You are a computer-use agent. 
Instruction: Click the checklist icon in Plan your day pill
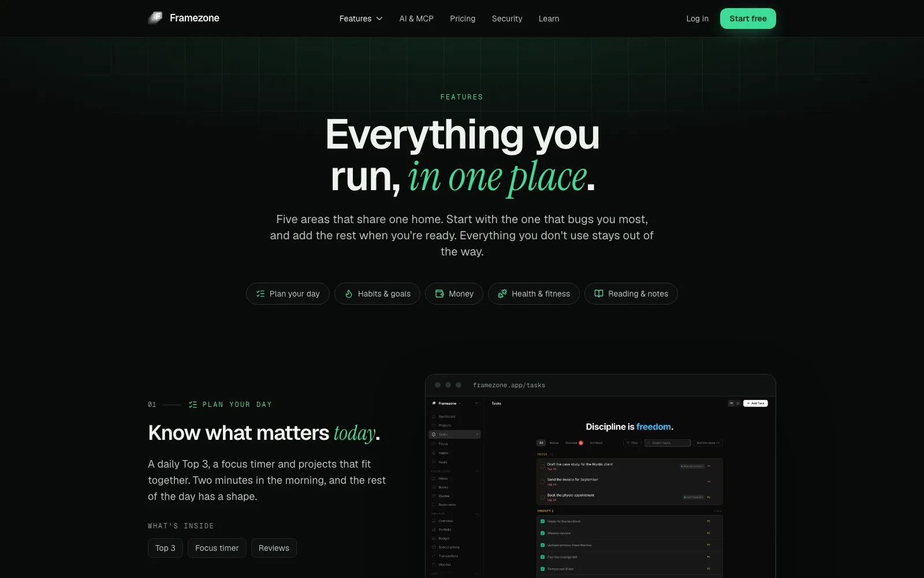tap(260, 294)
